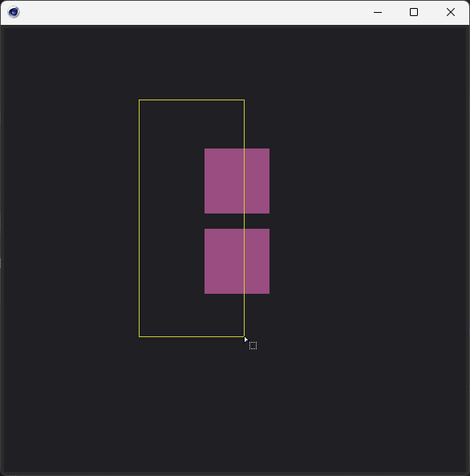Click the bottom-left corner of the yellow rectangle
Screen dimensions: 470x476
(x=140, y=336)
